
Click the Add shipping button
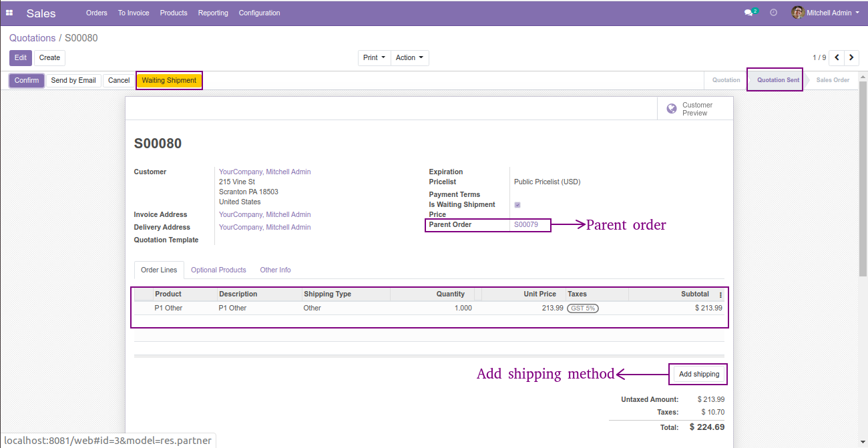(x=699, y=374)
